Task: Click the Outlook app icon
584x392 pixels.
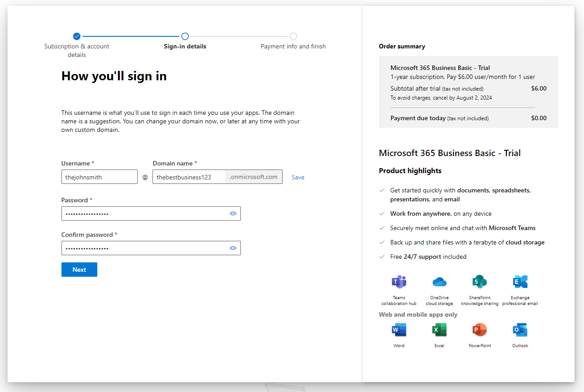Action: click(520, 330)
